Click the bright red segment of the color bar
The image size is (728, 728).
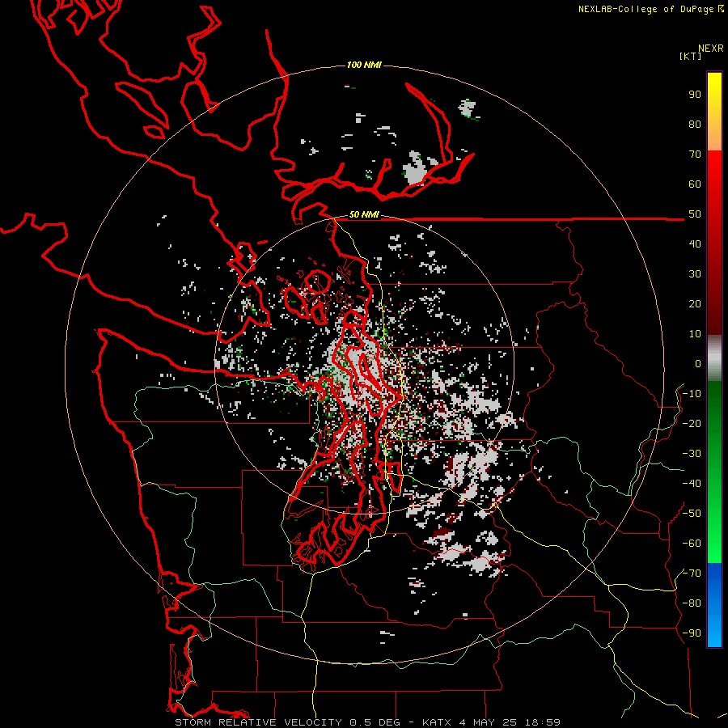[714, 176]
